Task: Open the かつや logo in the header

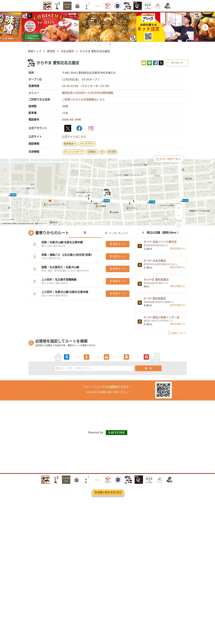Action: point(47,6)
